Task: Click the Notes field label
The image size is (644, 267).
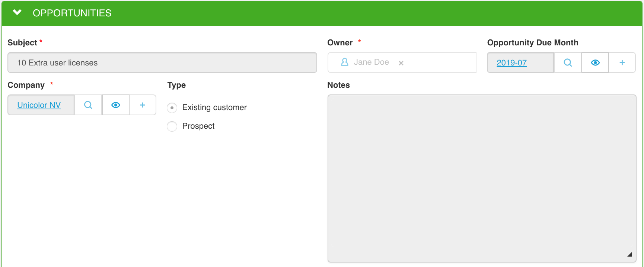Action: pos(339,85)
